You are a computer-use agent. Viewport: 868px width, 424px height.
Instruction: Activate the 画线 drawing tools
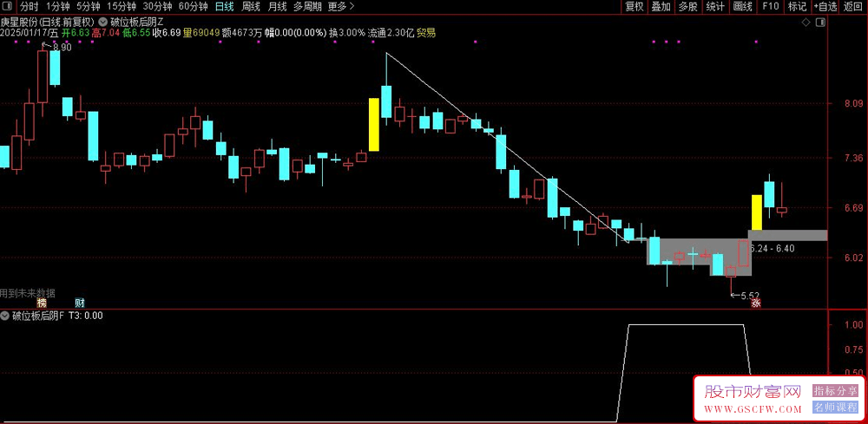click(742, 7)
